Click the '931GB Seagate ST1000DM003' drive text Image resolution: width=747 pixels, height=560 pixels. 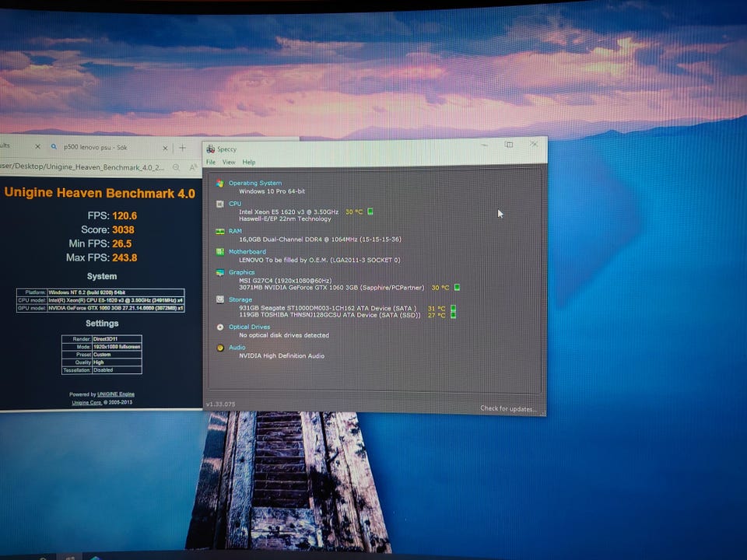pos(328,308)
